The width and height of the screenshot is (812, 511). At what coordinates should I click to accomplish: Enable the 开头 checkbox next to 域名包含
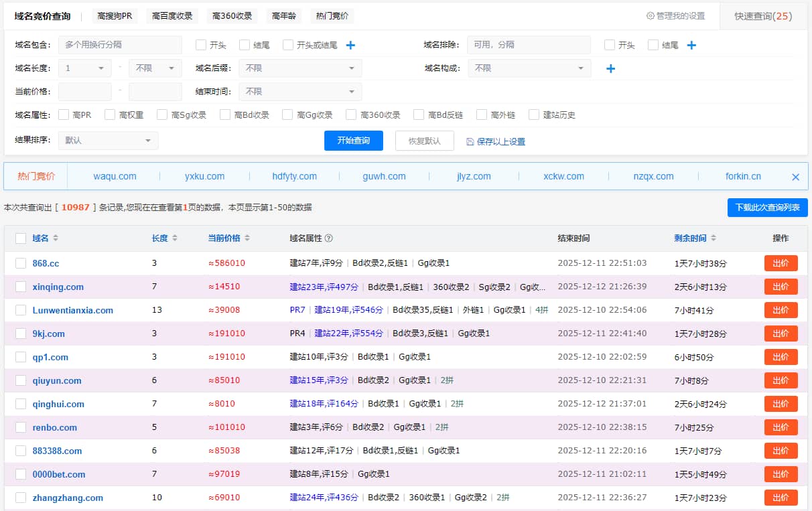[x=199, y=45]
